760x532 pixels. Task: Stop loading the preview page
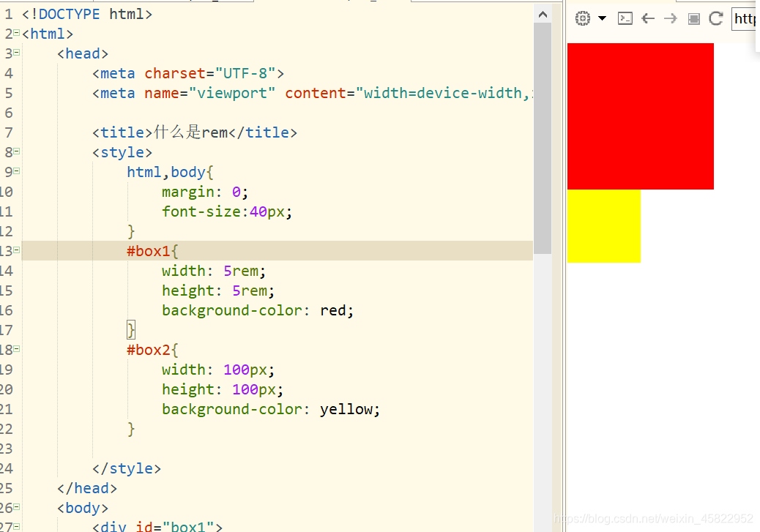click(694, 19)
